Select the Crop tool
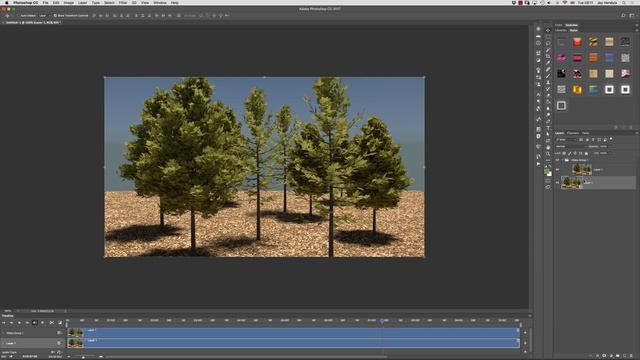 pyautogui.click(x=548, y=56)
